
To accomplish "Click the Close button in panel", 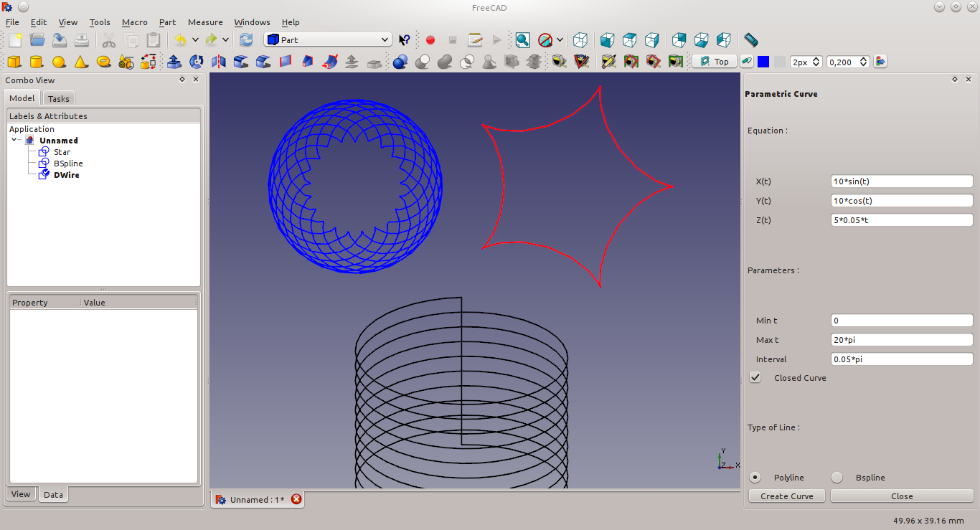I will (902, 496).
